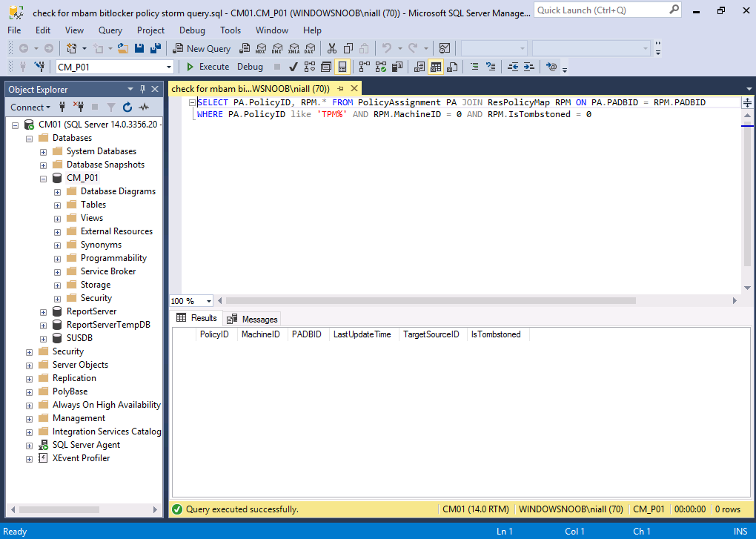Click the DAX query icon
Viewport: 756px width, 539px height.
(x=310, y=48)
